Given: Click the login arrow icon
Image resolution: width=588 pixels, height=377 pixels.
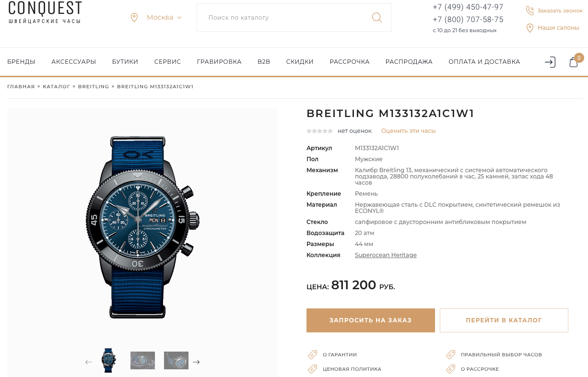Looking at the screenshot, I should (550, 62).
